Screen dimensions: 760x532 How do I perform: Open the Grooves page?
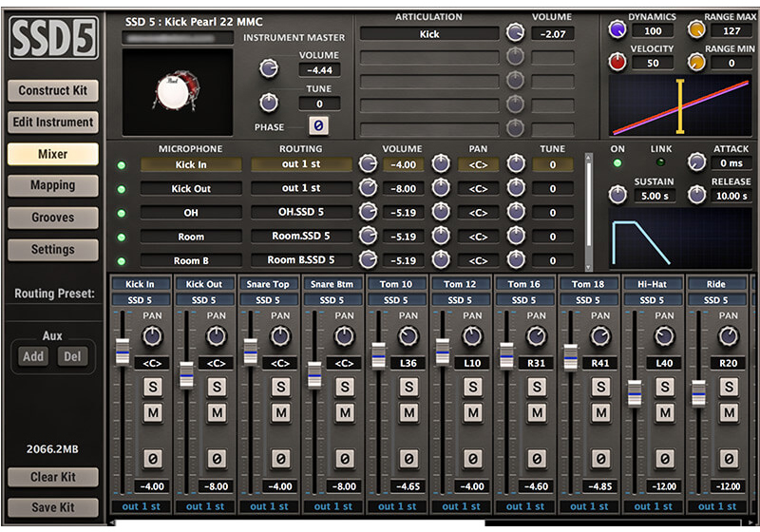53,218
